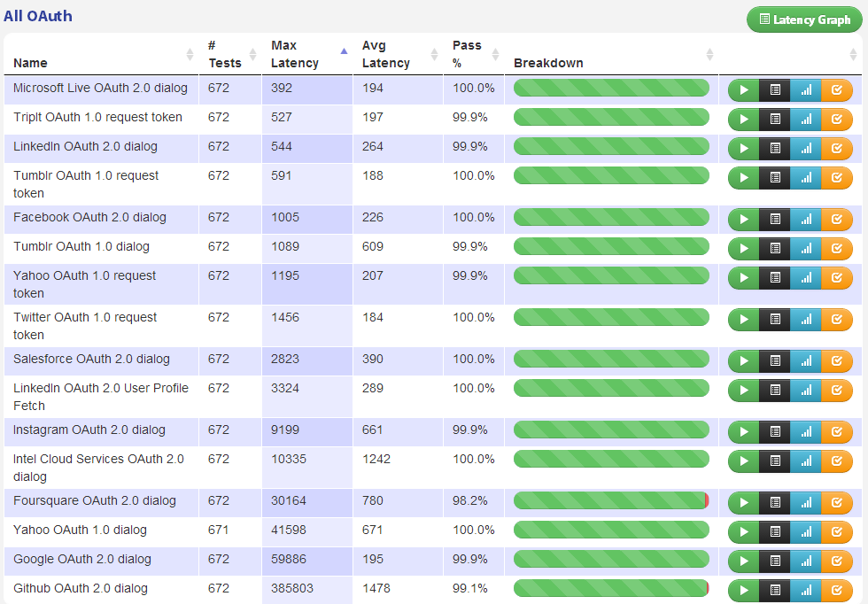The image size is (868, 604).
Task: Click max latency value 9199
Action: tap(285, 430)
